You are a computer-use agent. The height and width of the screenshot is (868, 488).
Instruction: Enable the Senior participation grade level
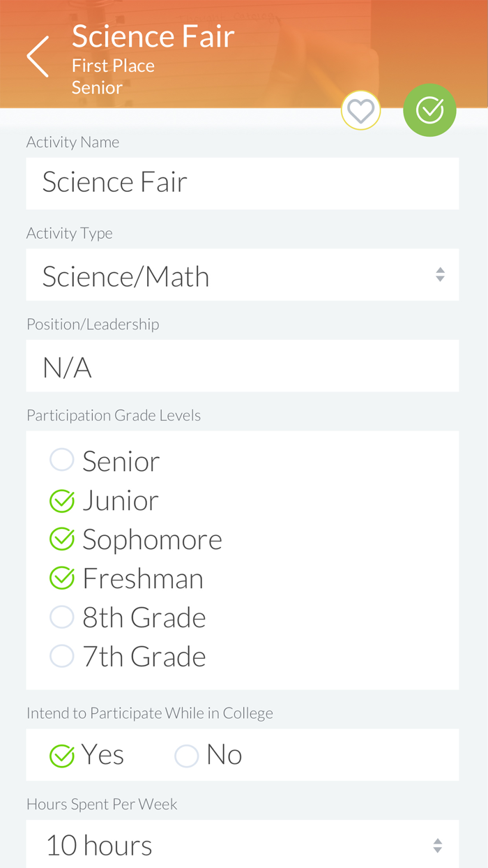pos(61,460)
